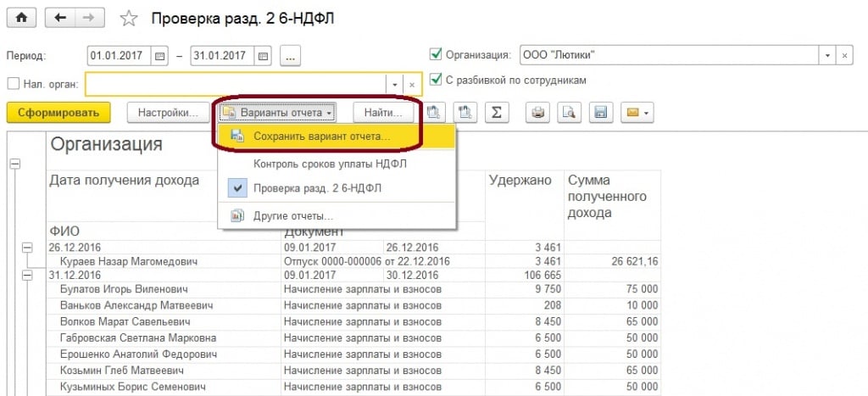Save report using the floppy disk icon
This screenshot has height=396, width=868.
pyautogui.click(x=600, y=112)
